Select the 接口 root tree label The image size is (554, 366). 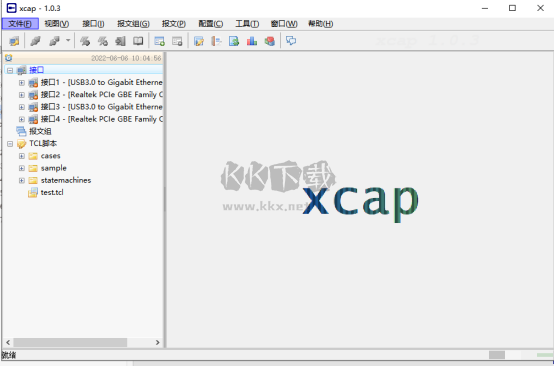36,70
